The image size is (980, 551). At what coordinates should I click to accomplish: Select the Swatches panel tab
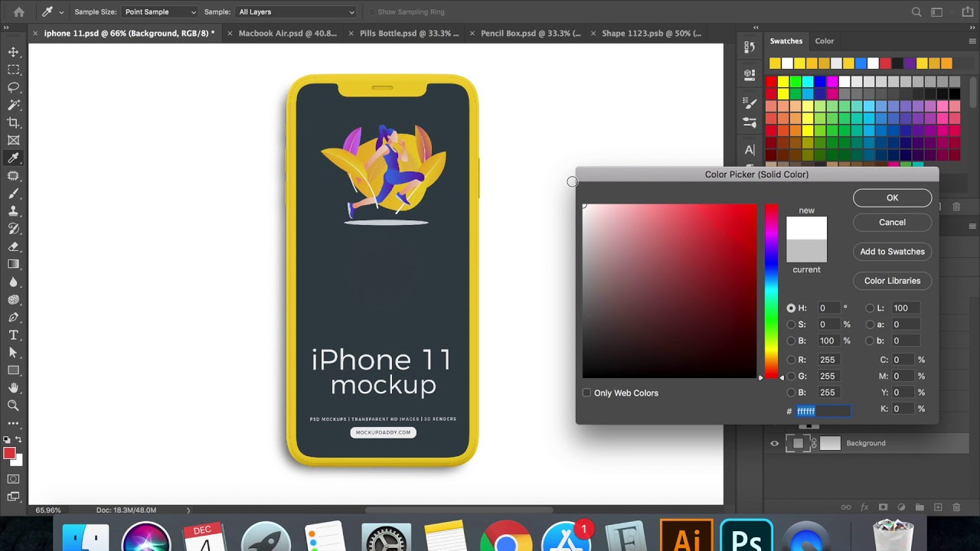point(786,41)
